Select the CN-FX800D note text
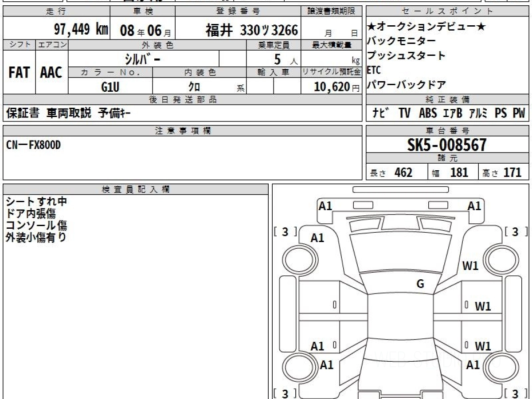 [x=34, y=145]
